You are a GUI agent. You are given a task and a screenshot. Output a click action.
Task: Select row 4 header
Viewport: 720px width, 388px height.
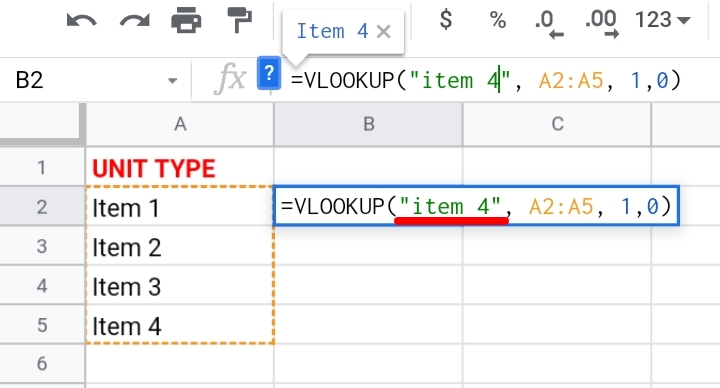click(42, 286)
